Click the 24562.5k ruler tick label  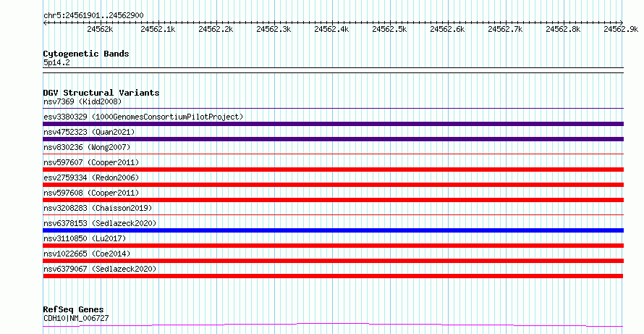389,29
